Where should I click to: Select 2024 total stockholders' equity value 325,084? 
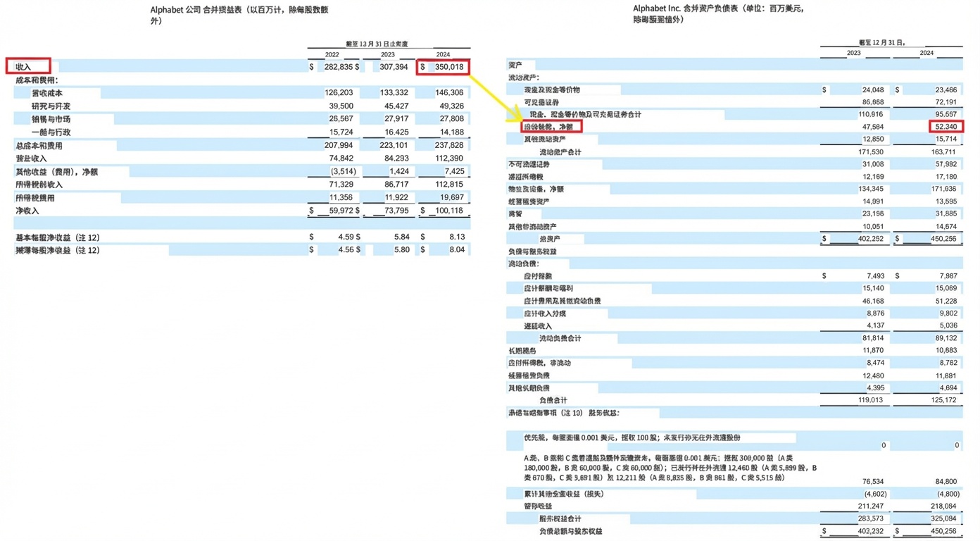942,518
